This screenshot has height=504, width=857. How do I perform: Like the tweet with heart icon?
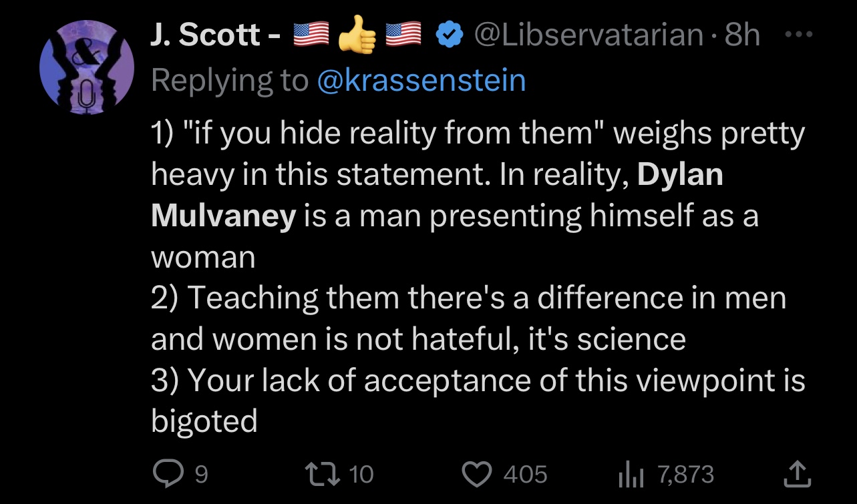[477, 475]
